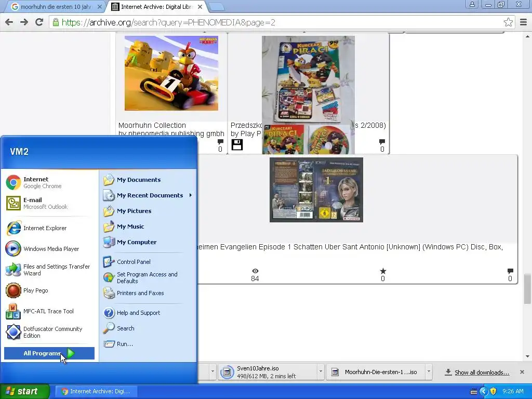The height and width of the screenshot is (399, 532).
Task: Reload the archive.org page
Action: 39,22
